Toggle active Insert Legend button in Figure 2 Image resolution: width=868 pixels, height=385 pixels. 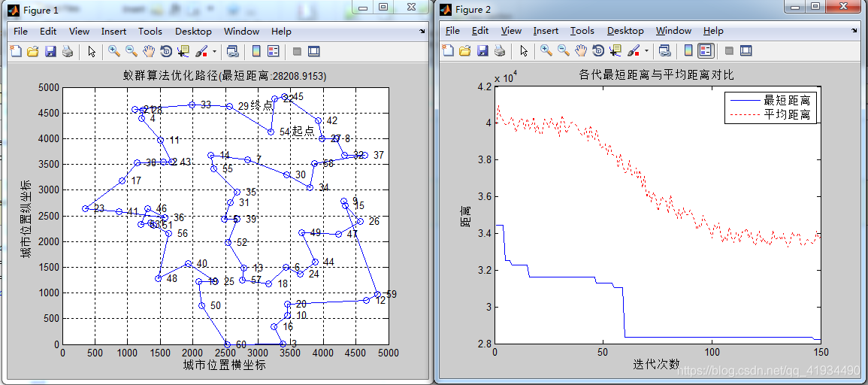(705, 51)
